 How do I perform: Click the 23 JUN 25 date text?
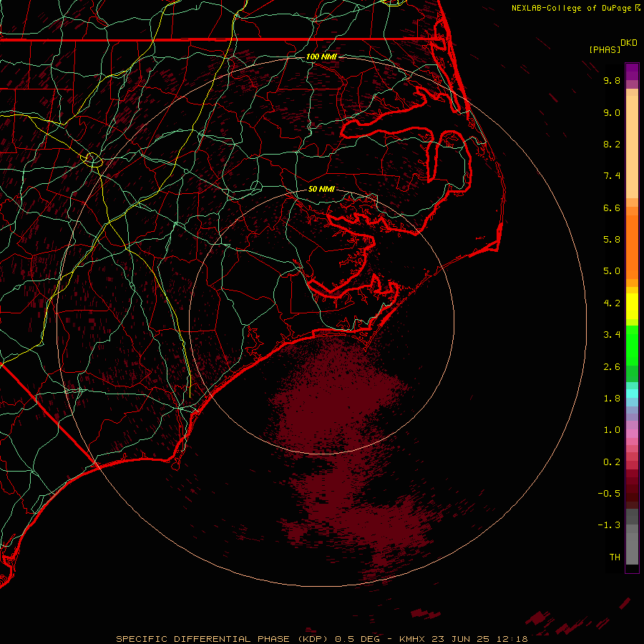pyautogui.click(x=462, y=639)
